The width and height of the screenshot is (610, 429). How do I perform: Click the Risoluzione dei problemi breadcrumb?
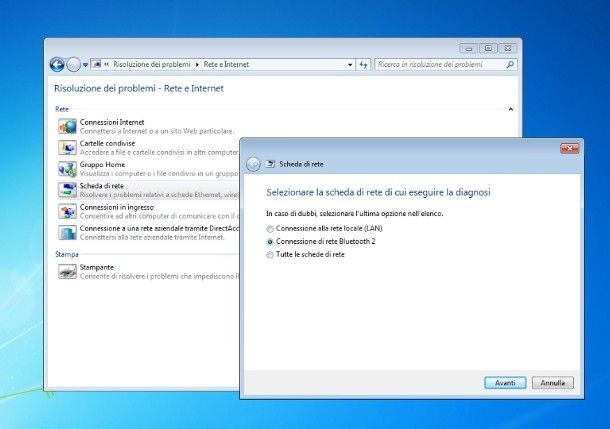152,64
